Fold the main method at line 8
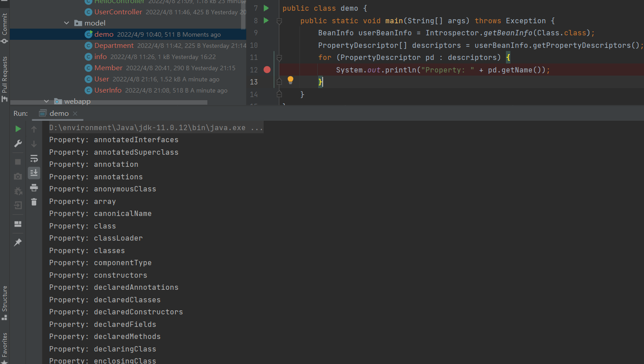Image resolution: width=644 pixels, height=364 pixels. [279, 21]
